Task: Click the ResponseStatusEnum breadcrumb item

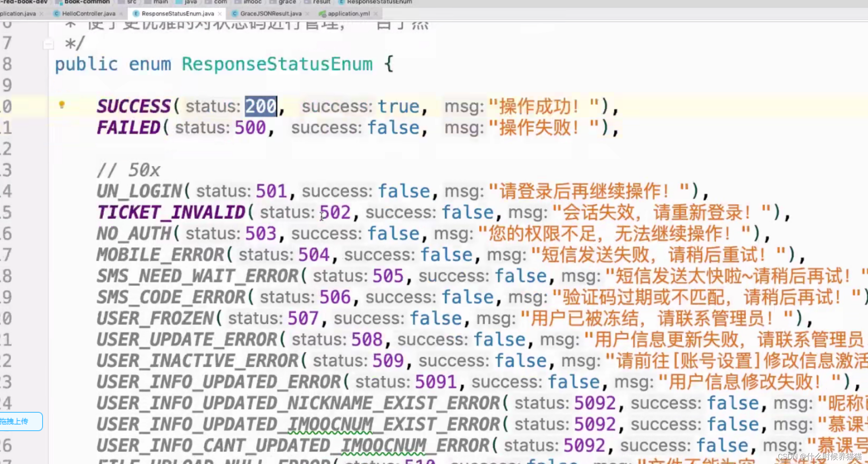Action: 379,2
